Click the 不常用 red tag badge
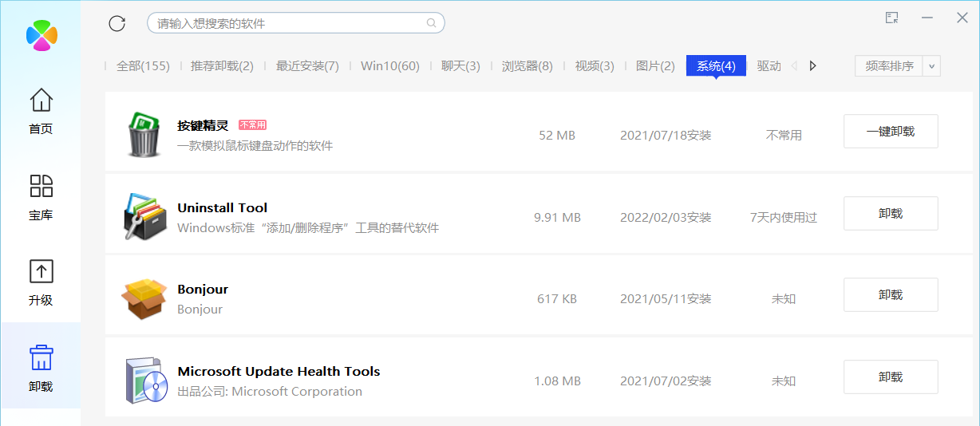 [x=252, y=125]
